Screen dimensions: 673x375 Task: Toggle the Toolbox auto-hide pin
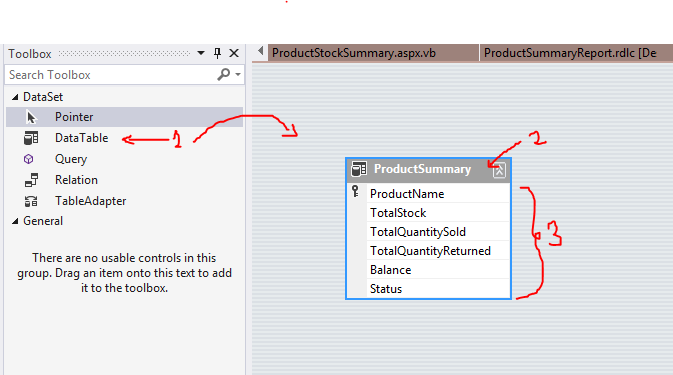click(217, 53)
